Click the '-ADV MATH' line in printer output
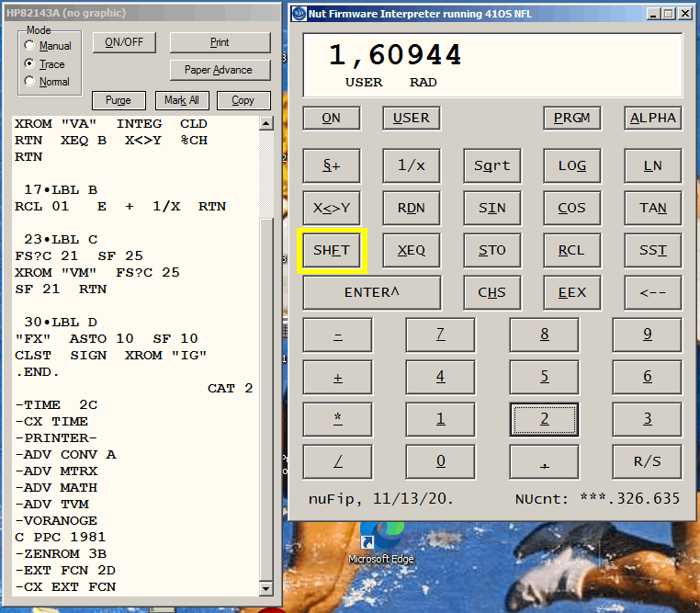 pyautogui.click(x=56, y=487)
